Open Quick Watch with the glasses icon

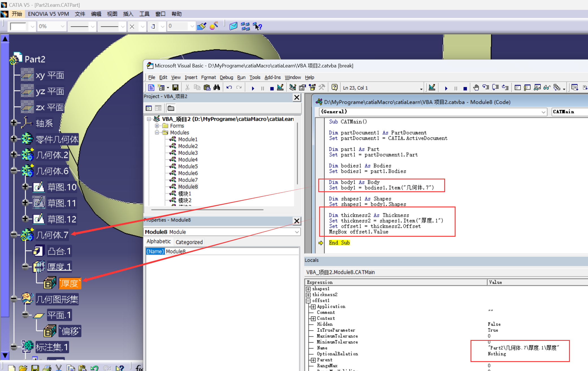[x=547, y=88]
